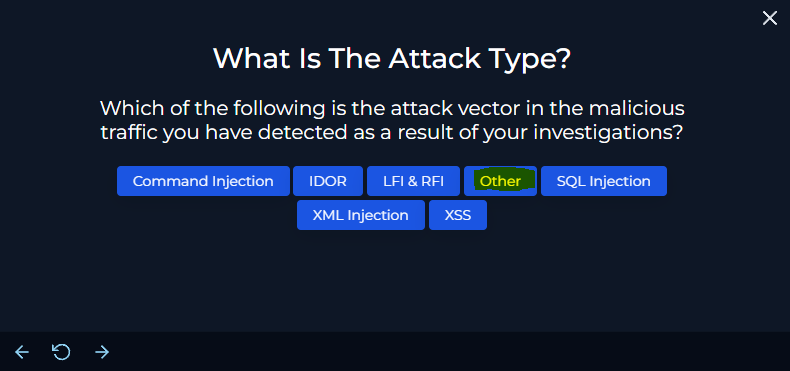790x371 pixels.
Task: Pick the LFI & RFI option
Action: (x=413, y=181)
